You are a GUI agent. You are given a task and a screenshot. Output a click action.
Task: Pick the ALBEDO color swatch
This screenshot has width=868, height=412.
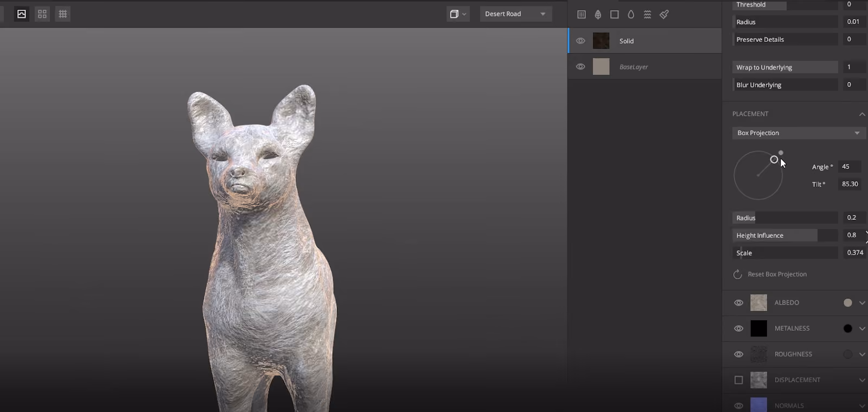point(848,303)
